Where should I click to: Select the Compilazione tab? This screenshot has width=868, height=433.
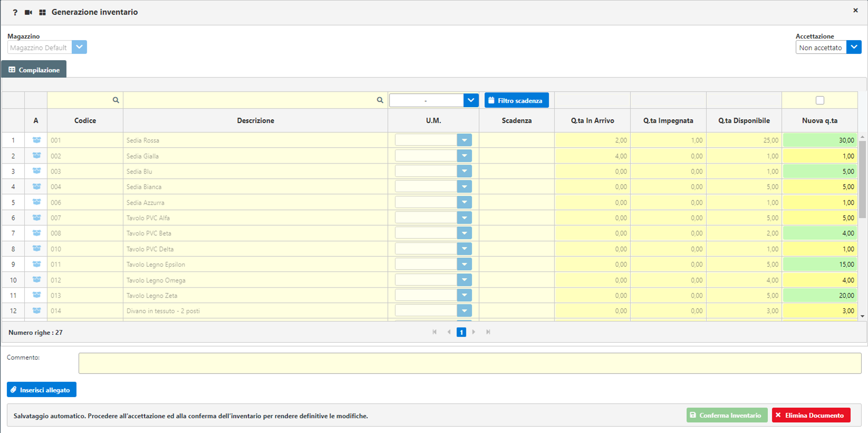point(34,70)
